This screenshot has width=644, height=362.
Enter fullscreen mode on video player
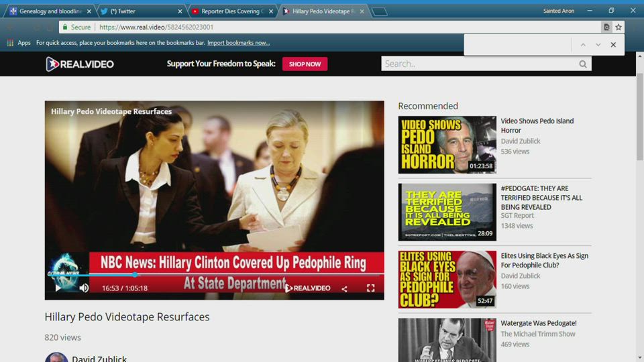[370, 288]
